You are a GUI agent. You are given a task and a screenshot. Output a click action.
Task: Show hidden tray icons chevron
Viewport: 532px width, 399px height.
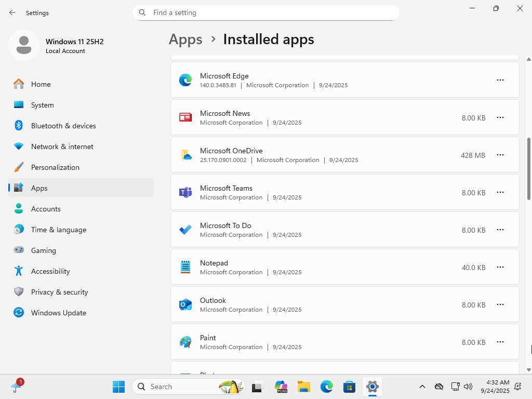[422, 387]
